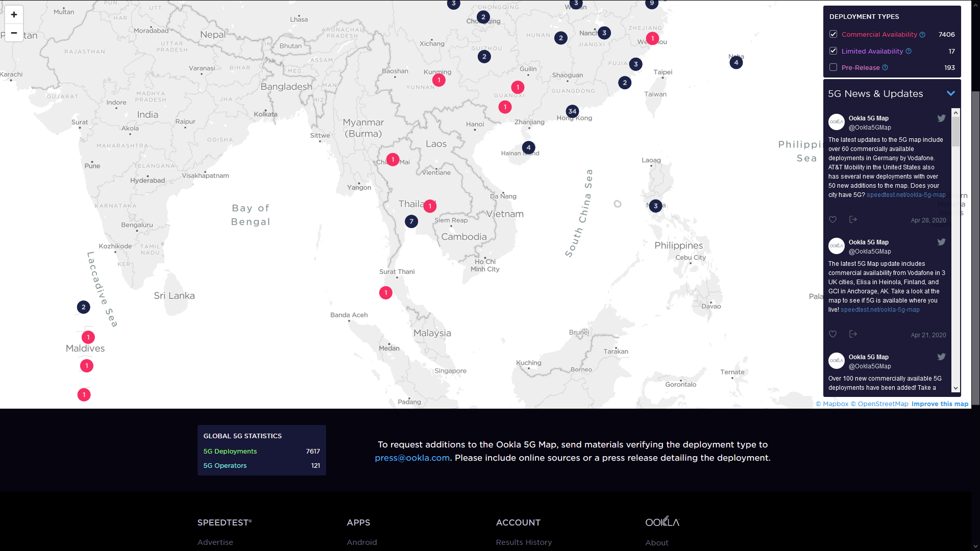Share the Apr 28, 2020 tweet

853,219
